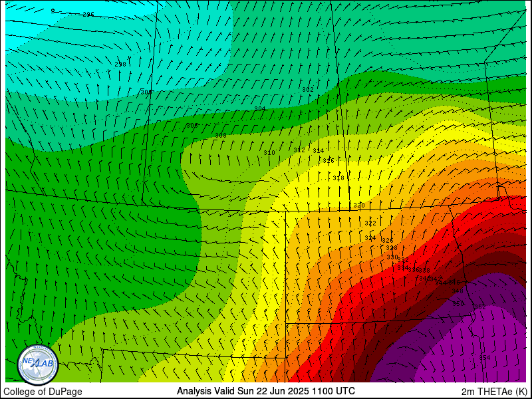
Task: Click the 328 contour label
Action: [392, 248]
